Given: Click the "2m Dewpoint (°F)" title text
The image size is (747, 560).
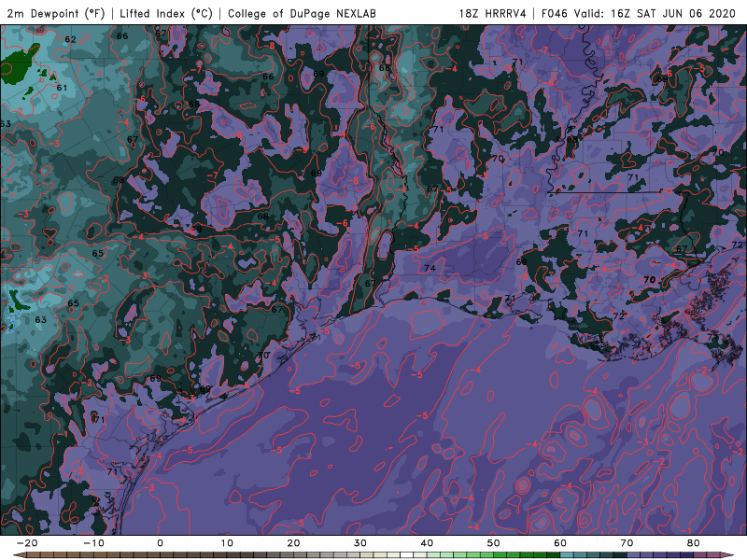Looking at the screenshot, I should tap(56, 13).
